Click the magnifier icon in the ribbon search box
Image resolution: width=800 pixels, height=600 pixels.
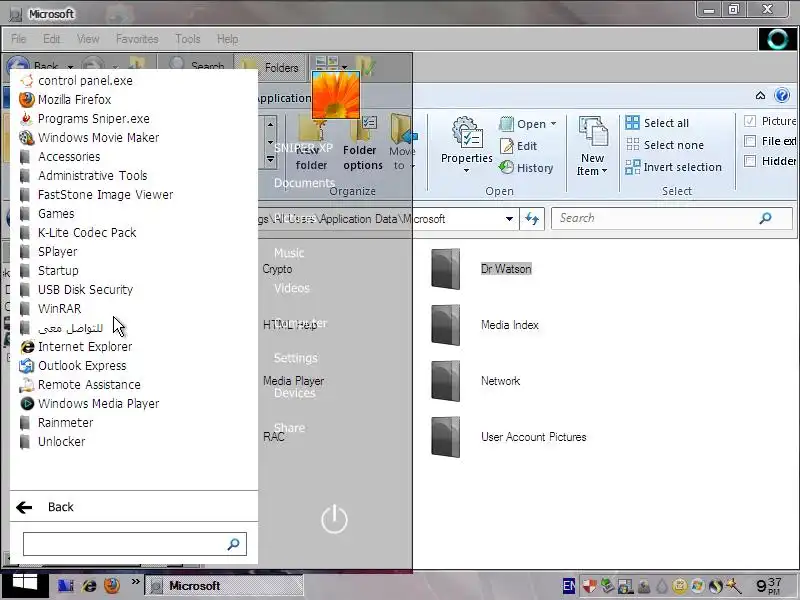tap(765, 218)
